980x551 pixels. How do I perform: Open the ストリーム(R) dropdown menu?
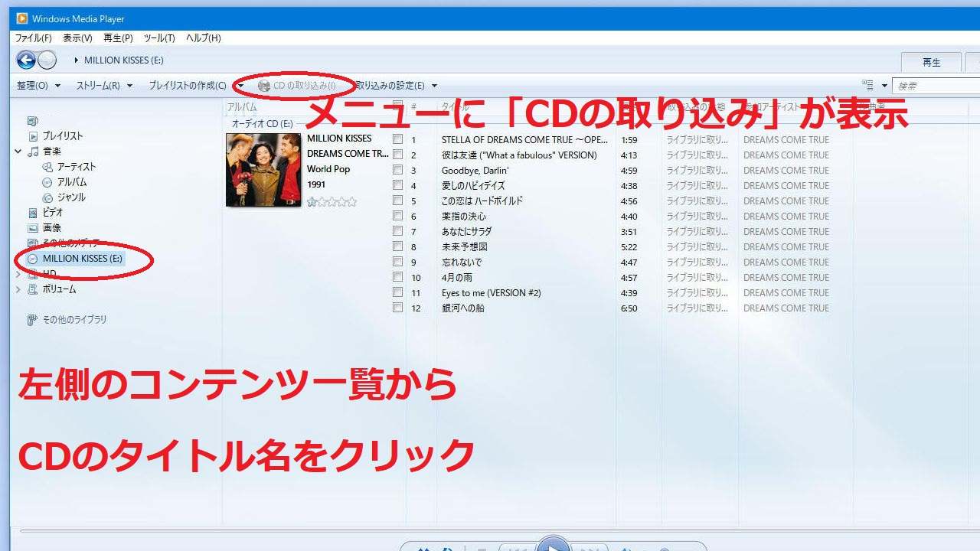point(104,86)
